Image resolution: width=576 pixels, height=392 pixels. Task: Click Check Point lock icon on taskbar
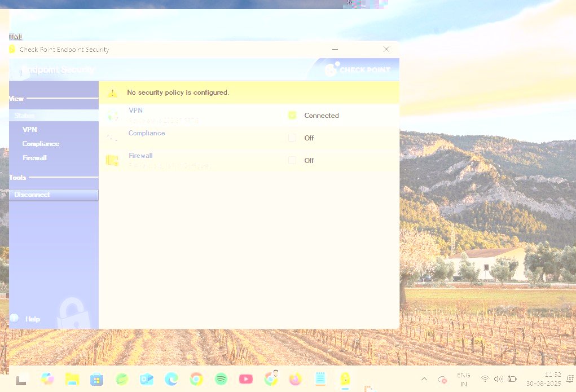[x=345, y=379]
